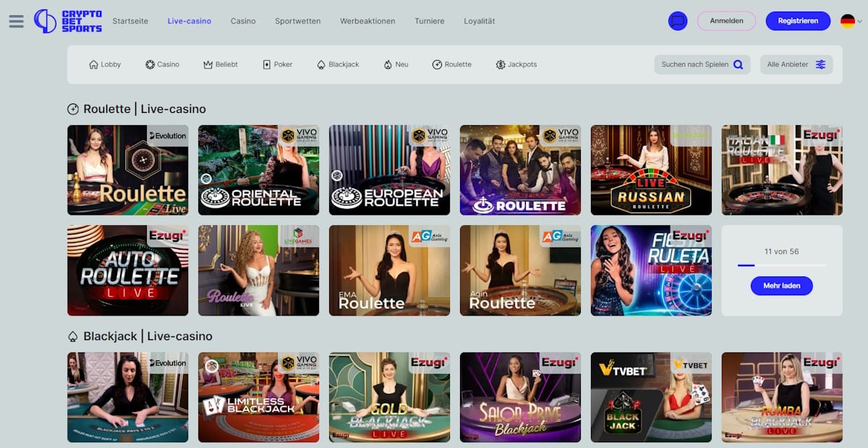Select Live-casino in top navigation
The height and width of the screenshot is (448, 868).
coord(190,21)
